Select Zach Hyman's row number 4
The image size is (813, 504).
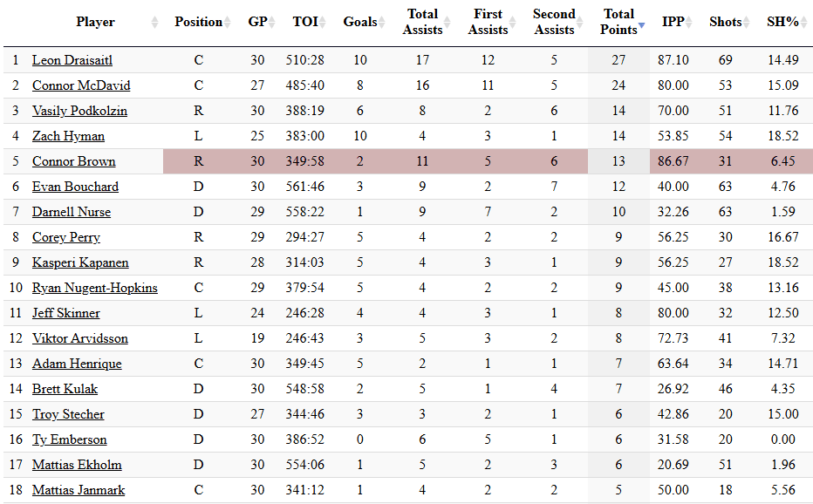pos(16,136)
